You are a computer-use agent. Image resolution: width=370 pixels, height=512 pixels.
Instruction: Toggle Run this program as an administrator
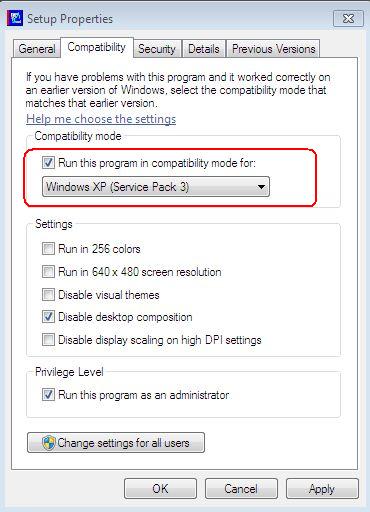tap(48, 395)
